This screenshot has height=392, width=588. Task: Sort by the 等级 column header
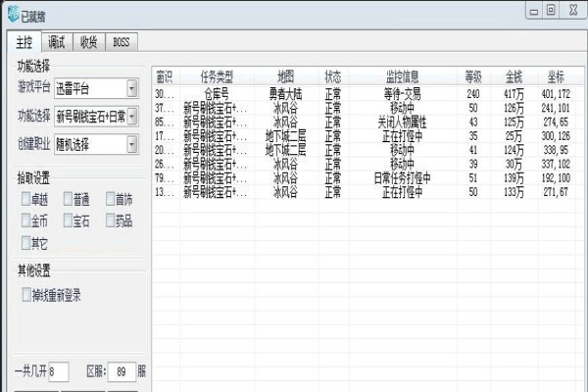[473, 76]
